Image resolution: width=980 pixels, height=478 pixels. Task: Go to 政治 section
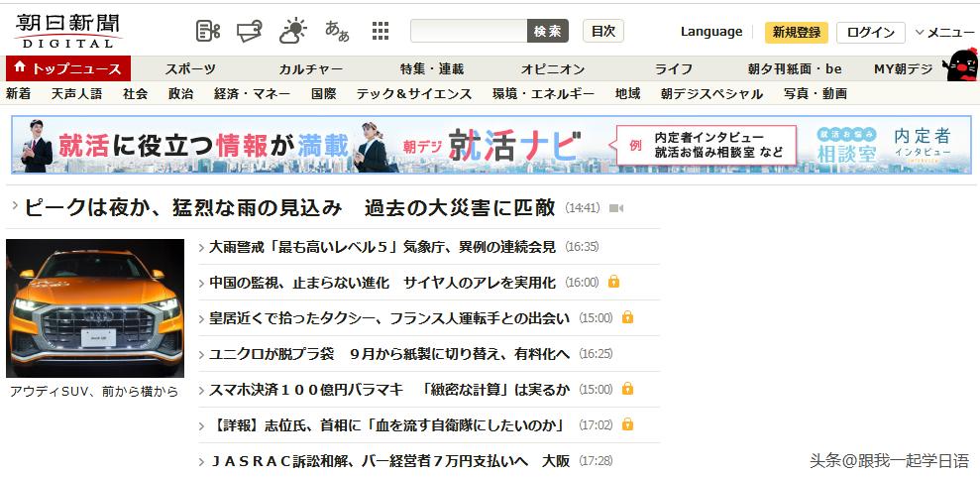[x=180, y=94]
